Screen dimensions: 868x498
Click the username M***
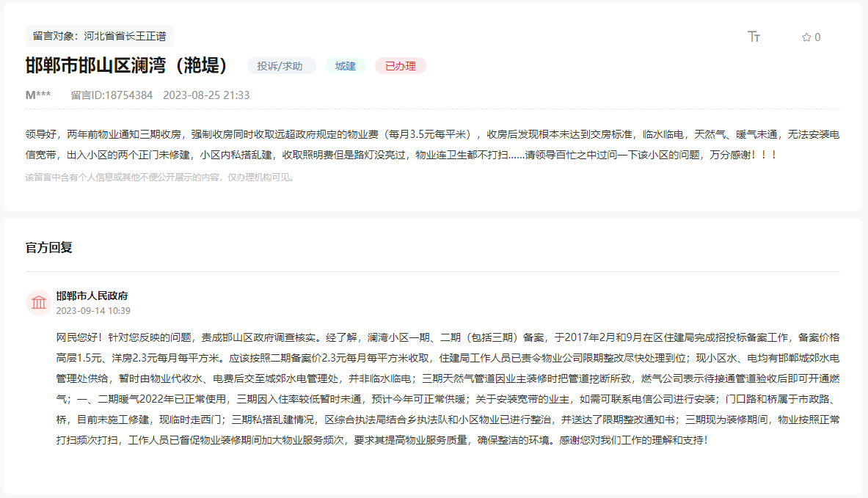pos(38,95)
